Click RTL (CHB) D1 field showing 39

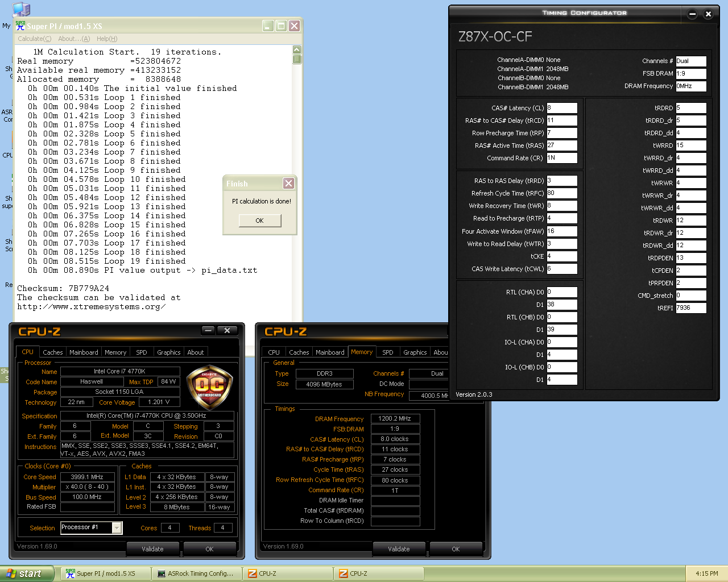coord(562,330)
